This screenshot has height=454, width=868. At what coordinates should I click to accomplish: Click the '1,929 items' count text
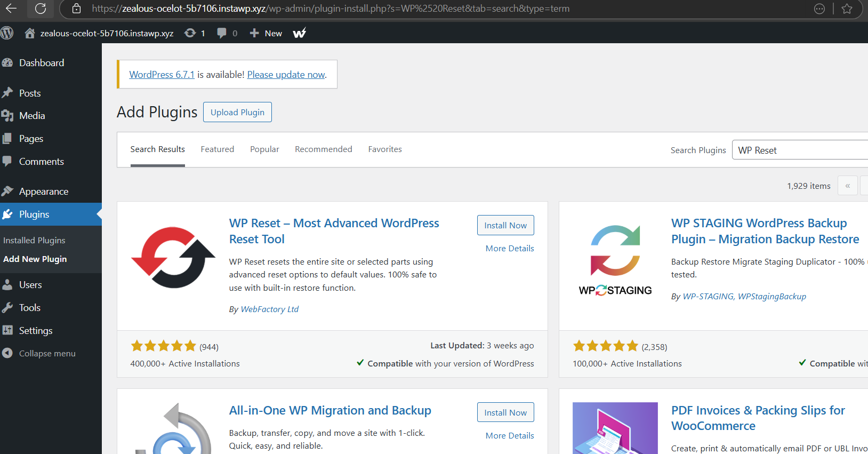coord(809,186)
